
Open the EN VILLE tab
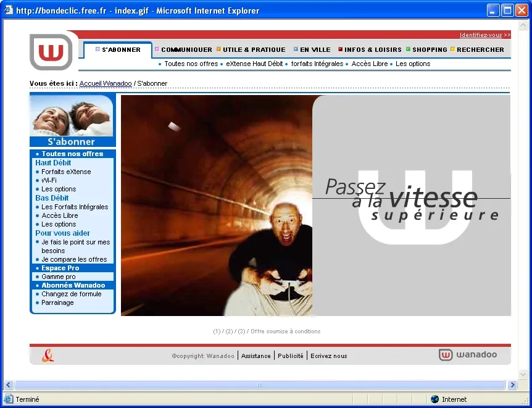[x=312, y=49]
